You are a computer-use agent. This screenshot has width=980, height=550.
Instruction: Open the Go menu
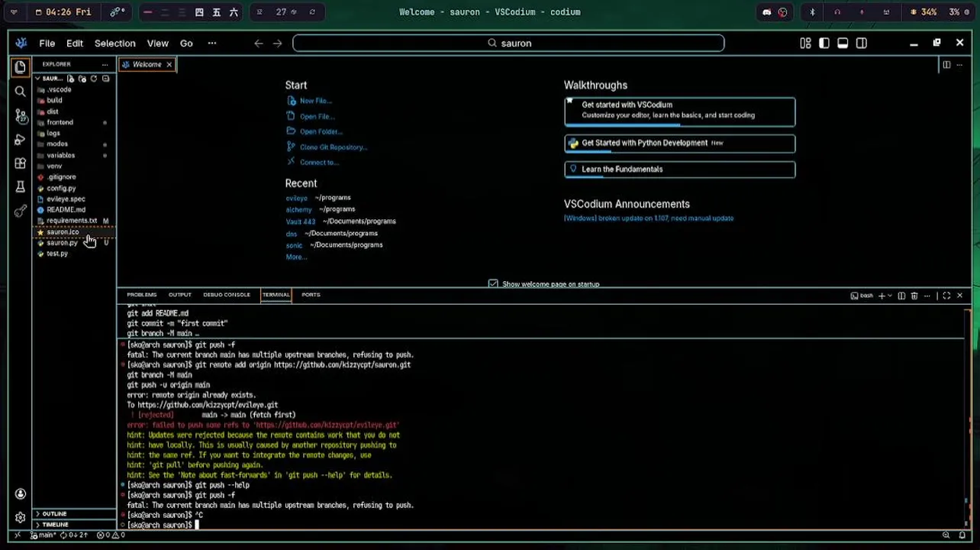pyautogui.click(x=186, y=44)
